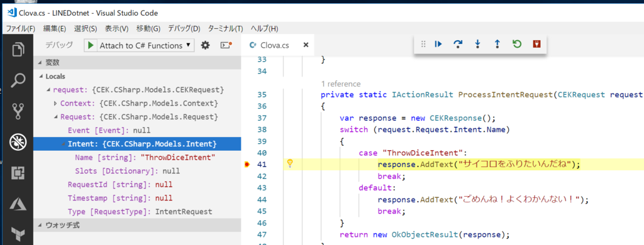Viewport: 644px width, 245px height.
Task: Select Slots [Dictionary]: null variable
Action: (x=137, y=171)
